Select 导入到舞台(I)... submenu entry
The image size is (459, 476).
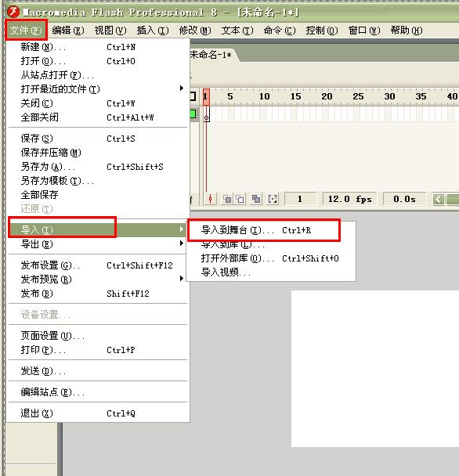[271, 230]
